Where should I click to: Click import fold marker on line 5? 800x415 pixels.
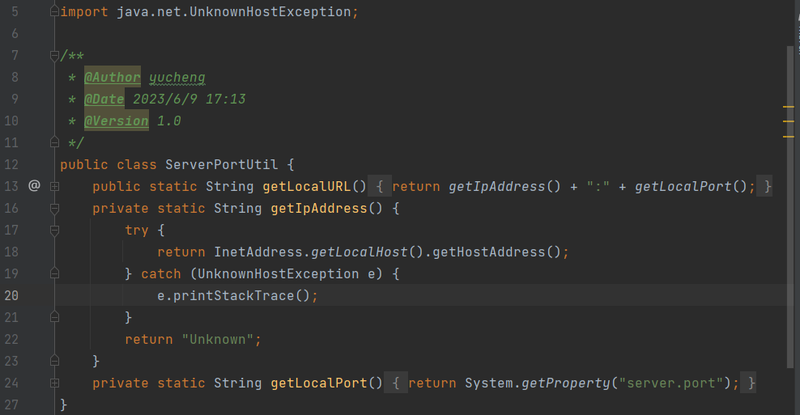[55, 11]
